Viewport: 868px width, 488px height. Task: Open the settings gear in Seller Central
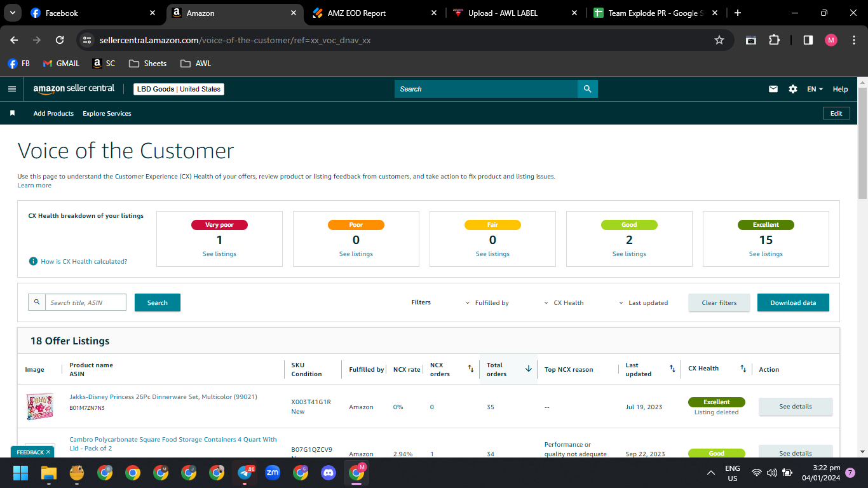(793, 89)
